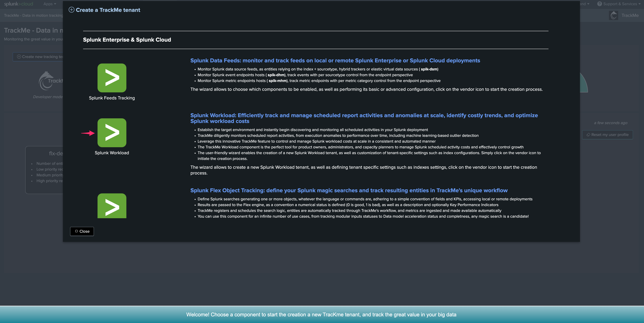Click the splk-mhm bullet text line
Image resolution: width=644 pixels, height=323 pixels.
point(319,81)
